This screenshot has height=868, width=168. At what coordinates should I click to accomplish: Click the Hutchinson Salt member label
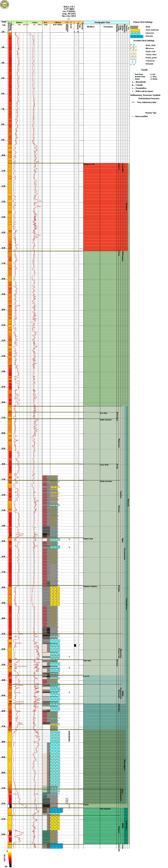(89, 164)
